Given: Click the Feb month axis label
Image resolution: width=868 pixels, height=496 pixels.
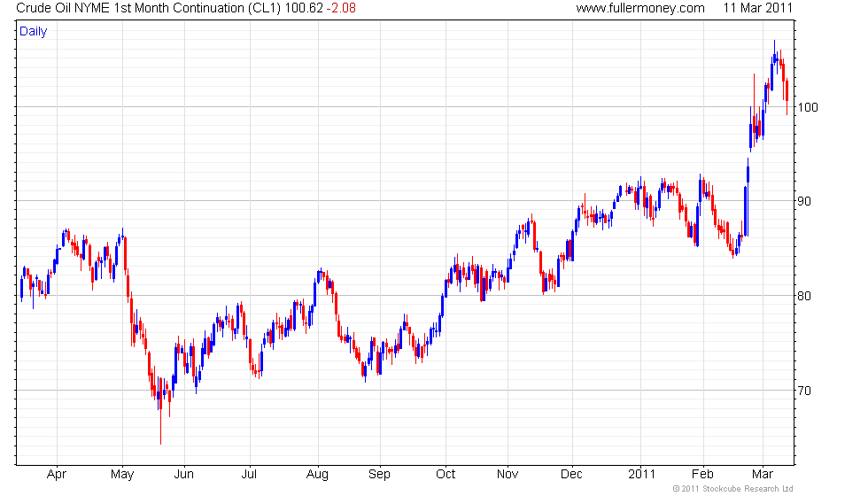Looking at the screenshot, I should (x=702, y=475).
